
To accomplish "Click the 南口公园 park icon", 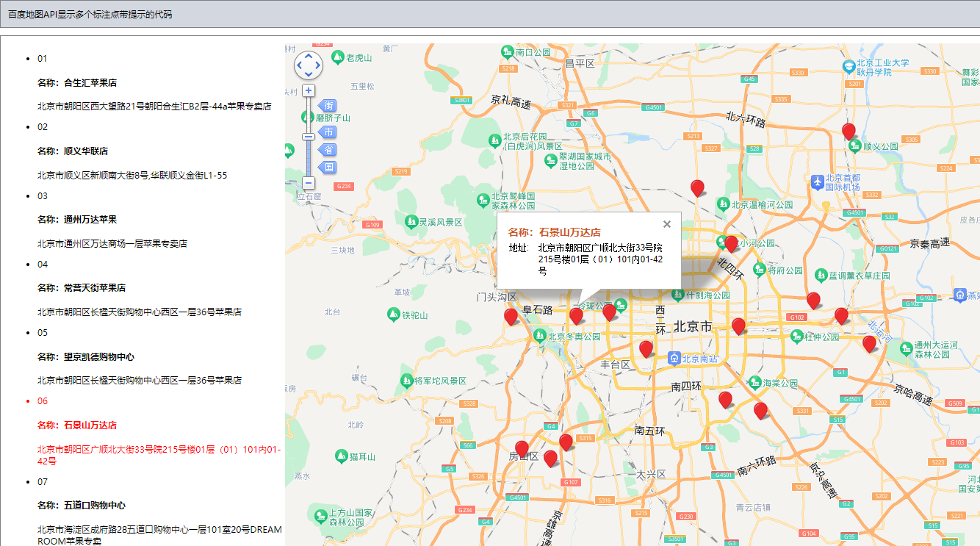I will tap(507, 52).
